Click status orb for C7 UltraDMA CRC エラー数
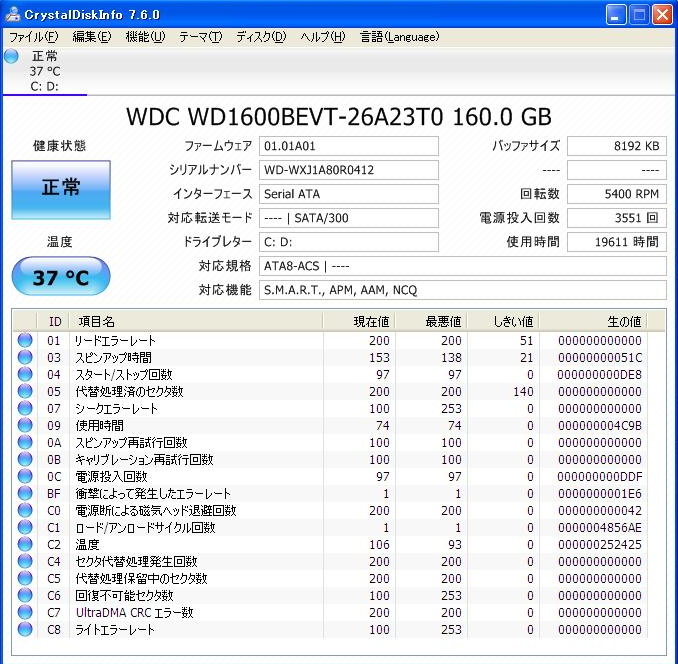Screen dimensions: 678x664 pos(25,613)
